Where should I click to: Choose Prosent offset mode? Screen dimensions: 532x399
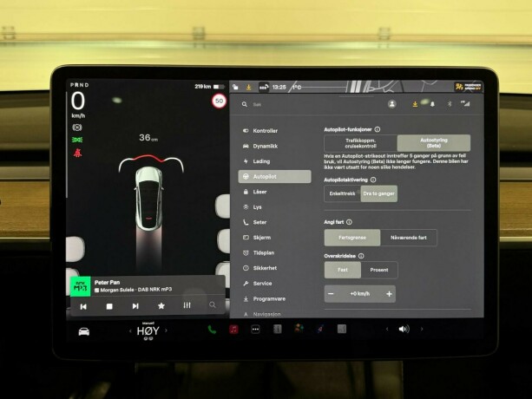379,270
